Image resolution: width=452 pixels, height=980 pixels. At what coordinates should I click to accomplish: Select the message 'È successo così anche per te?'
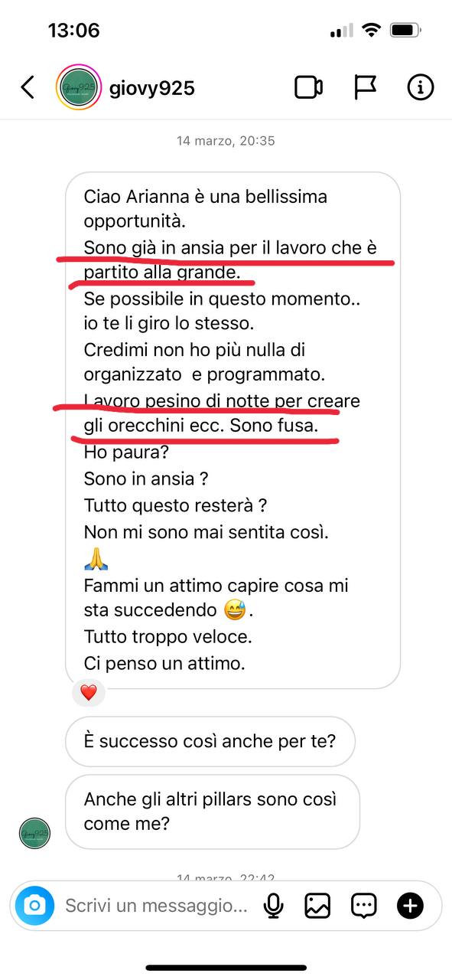210,741
